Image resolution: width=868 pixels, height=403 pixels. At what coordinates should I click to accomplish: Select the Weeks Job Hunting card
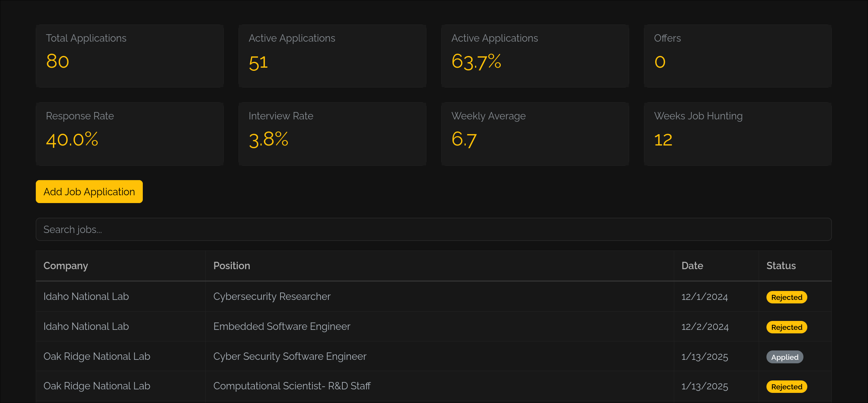(x=737, y=134)
